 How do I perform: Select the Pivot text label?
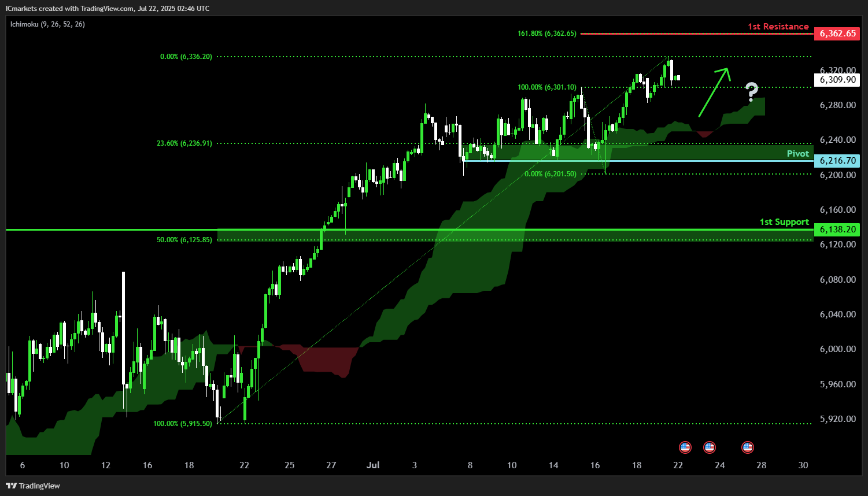798,153
